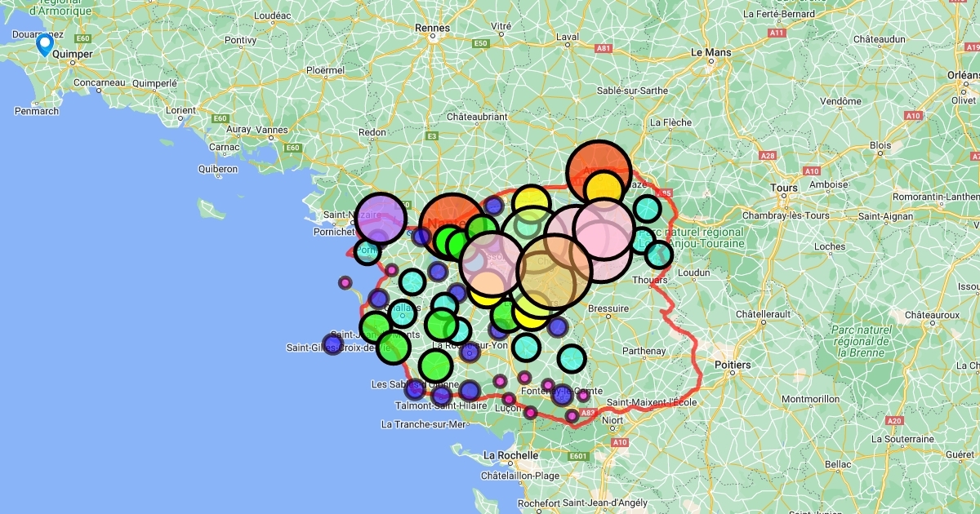Screen dimensions: 980x514
Task: Select the small magenta circle on the offshore island
Action: coord(345,283)
